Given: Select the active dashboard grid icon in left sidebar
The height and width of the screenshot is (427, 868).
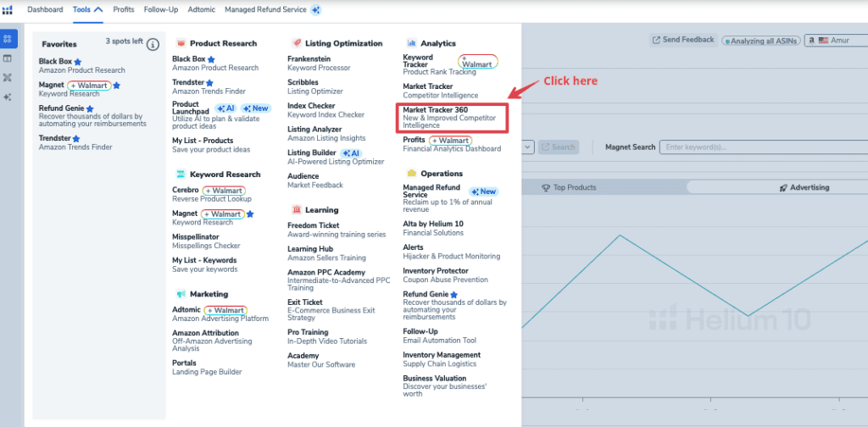Looking at the screenshot, I should [x=8, y=39].
